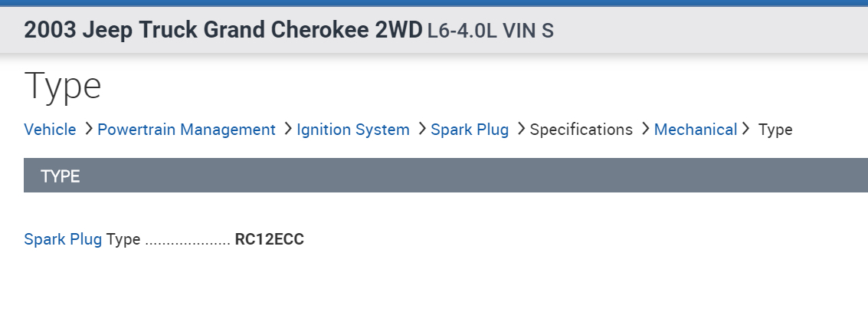Viewport: 868px width, 309px height.
Task: Navigate to Ignition System breadcrumb
Action: tap(353, 130)
